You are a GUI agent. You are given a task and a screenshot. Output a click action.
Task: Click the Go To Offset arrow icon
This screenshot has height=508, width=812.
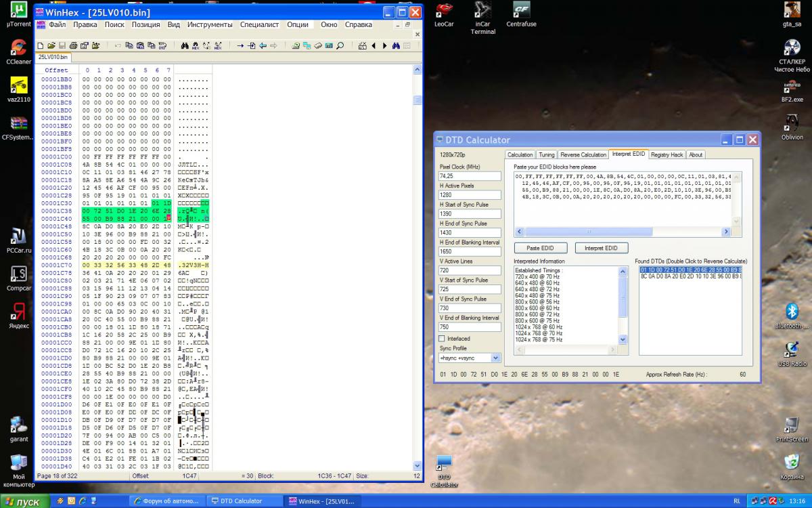[x=240, y=46]
